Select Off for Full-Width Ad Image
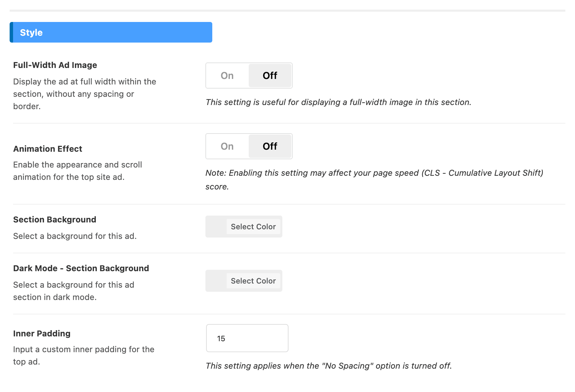 point(270,76)
